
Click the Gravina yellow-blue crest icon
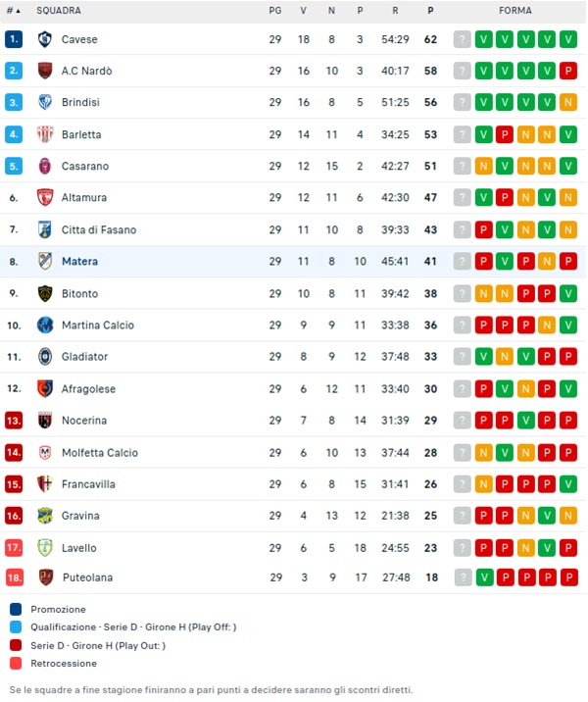click(x=45, y=516)
